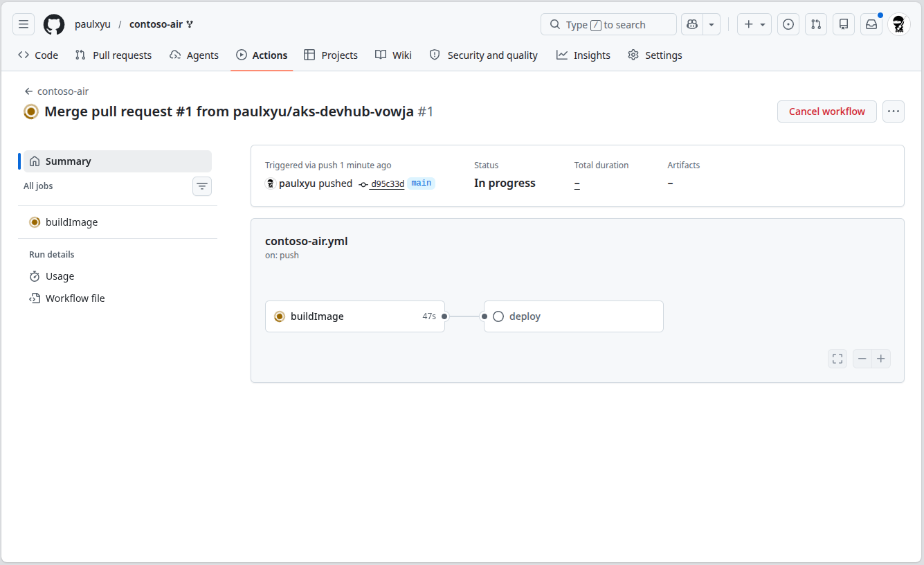924x565 pixels.
Task: Click the fullscreen graph icon
Action: coord(837,359)
